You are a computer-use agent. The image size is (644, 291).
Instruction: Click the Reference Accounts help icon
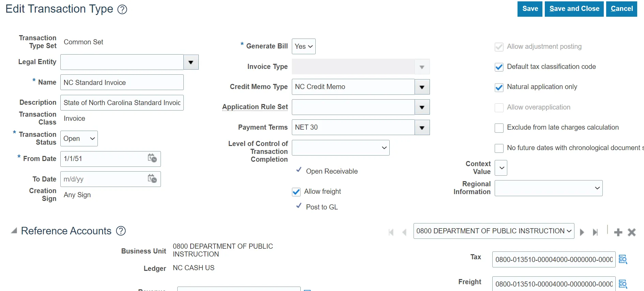(121, 231)
